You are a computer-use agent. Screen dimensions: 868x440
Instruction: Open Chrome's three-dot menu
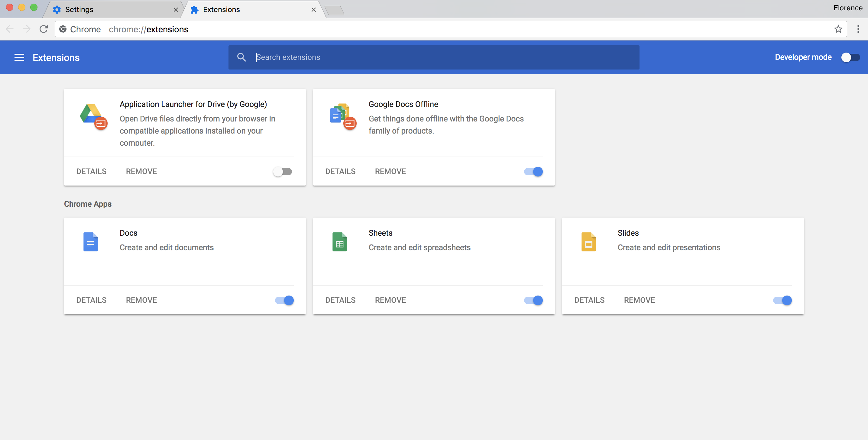click(x=858, y=29)
